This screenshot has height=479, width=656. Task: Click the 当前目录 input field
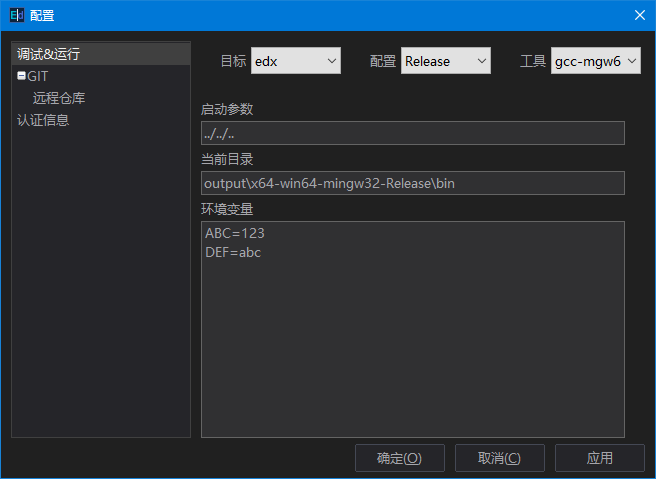[x=413, y=183]
